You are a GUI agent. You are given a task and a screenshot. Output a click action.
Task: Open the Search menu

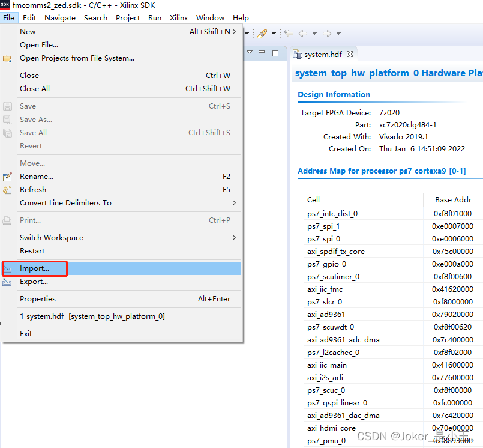[95, 18]
